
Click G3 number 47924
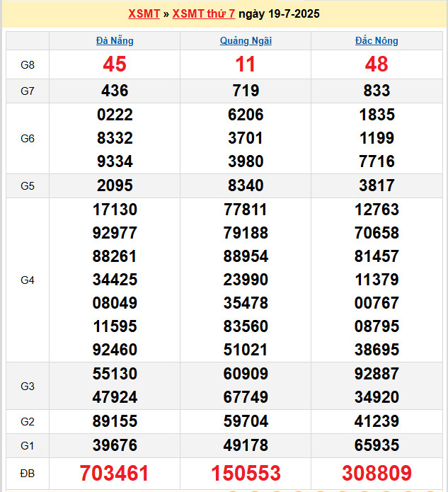(x=115, y=397)
